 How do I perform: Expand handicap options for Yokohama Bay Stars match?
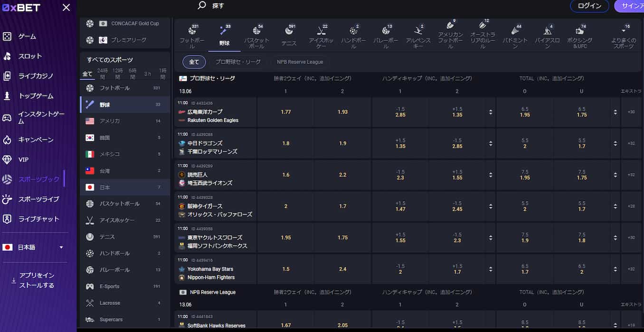[490, 269]
